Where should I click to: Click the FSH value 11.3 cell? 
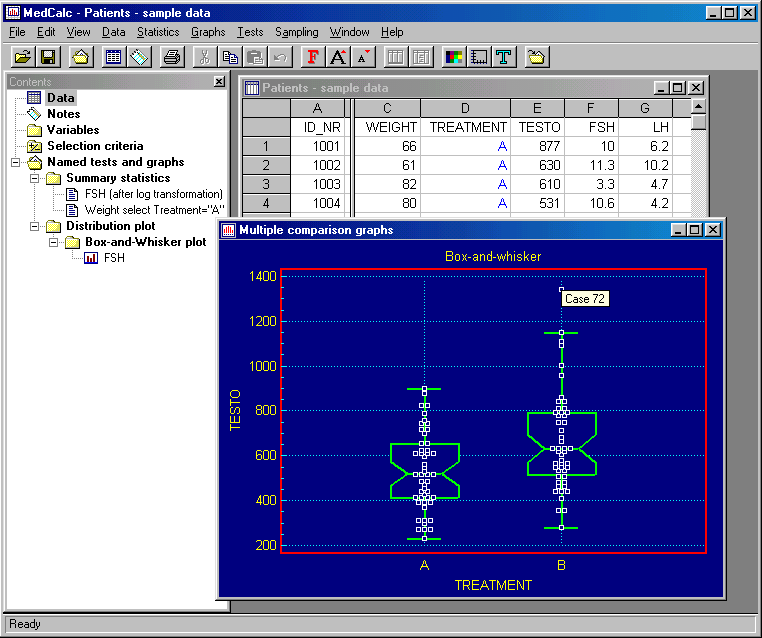pos(591,165)
